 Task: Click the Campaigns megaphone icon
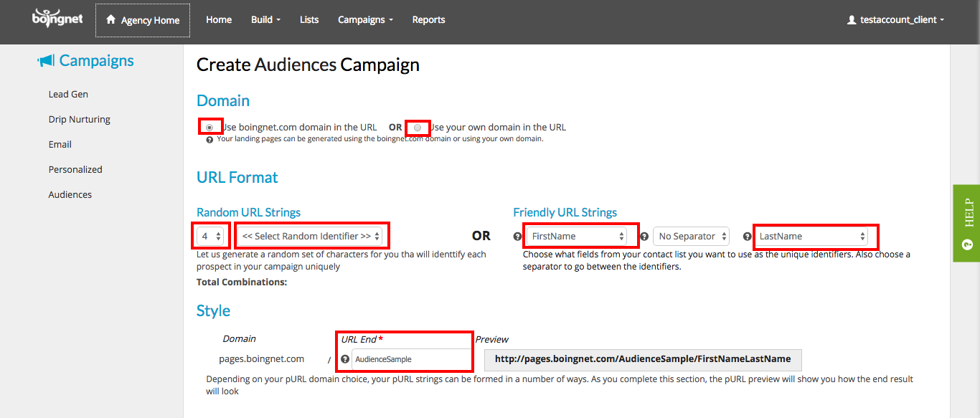point(46,62)
